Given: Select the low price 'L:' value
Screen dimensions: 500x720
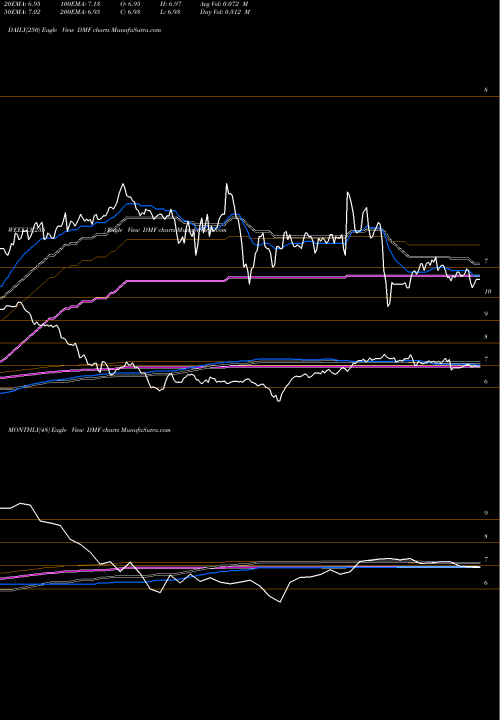Looking at the screenshot, I should tap(170, 12).
